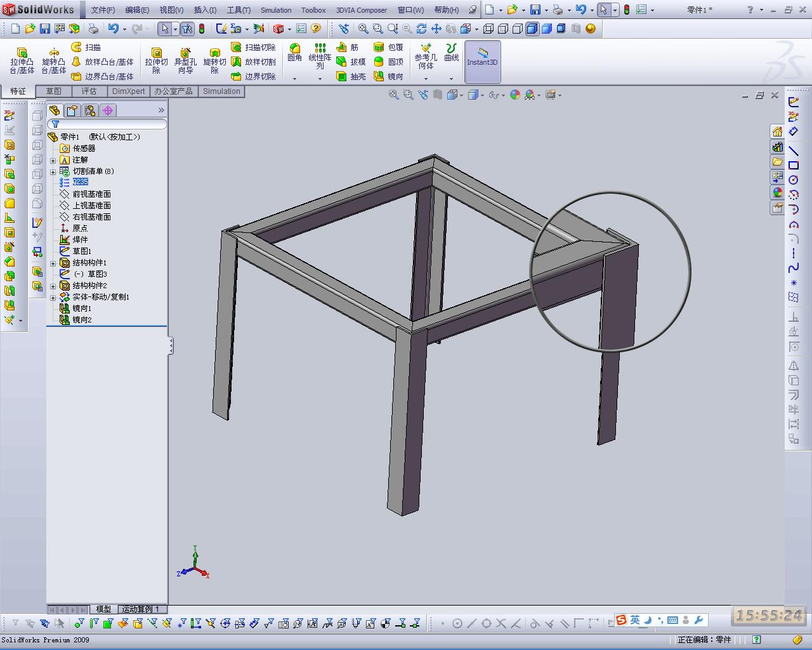
Task: Expand the 切割清单(8) tree node
Action: point(53,171)
